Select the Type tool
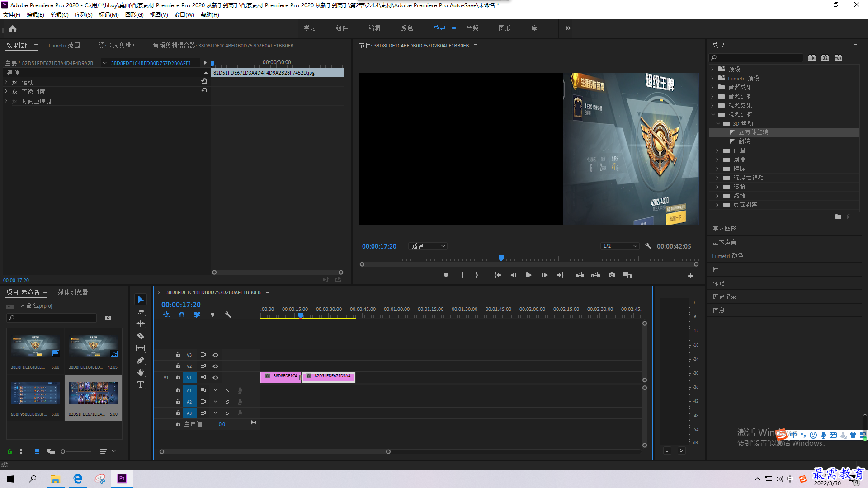Image resolution: width=868 pixels, height=488 pixels. click(141, 385)
